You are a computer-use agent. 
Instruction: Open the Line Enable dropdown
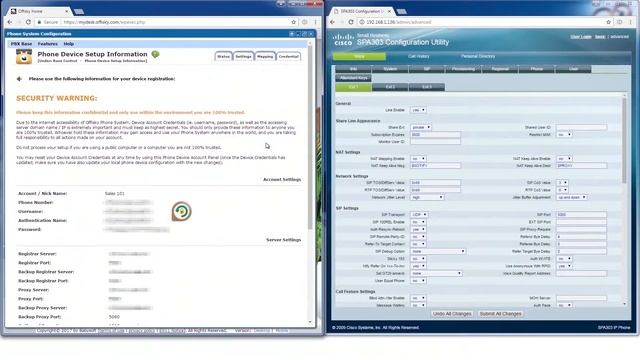point(418,110)
